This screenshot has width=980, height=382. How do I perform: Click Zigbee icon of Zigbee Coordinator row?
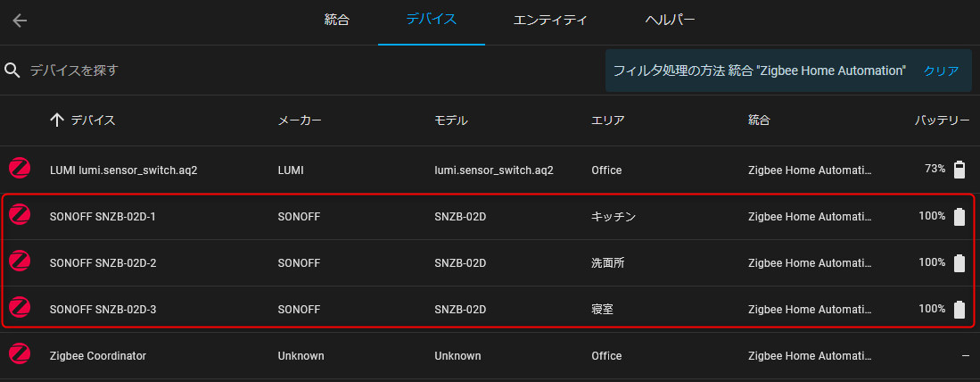(20, 355)
